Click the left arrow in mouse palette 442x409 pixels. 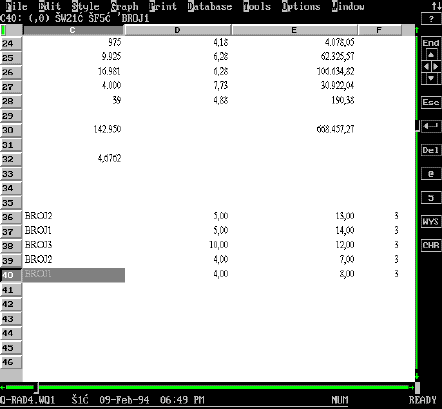426,67
